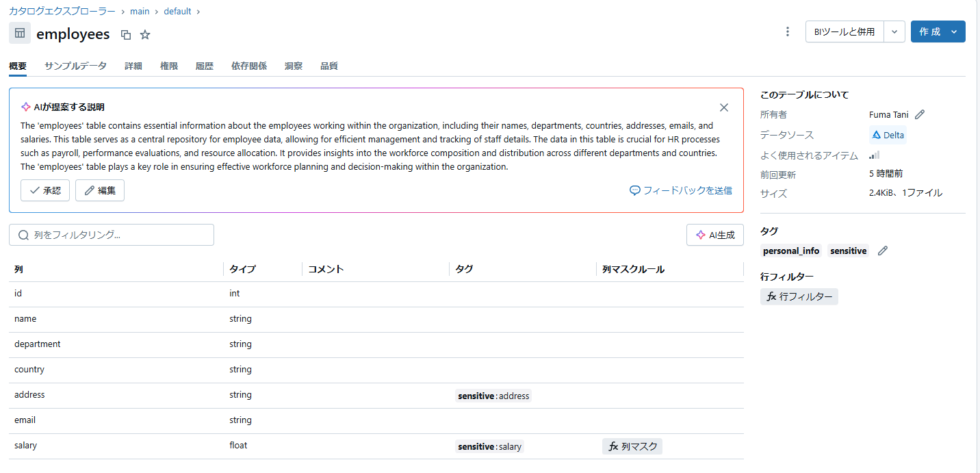
Task: Expand the BIツールと併用 dropdown arrow
Action: (x=894, y=31)
